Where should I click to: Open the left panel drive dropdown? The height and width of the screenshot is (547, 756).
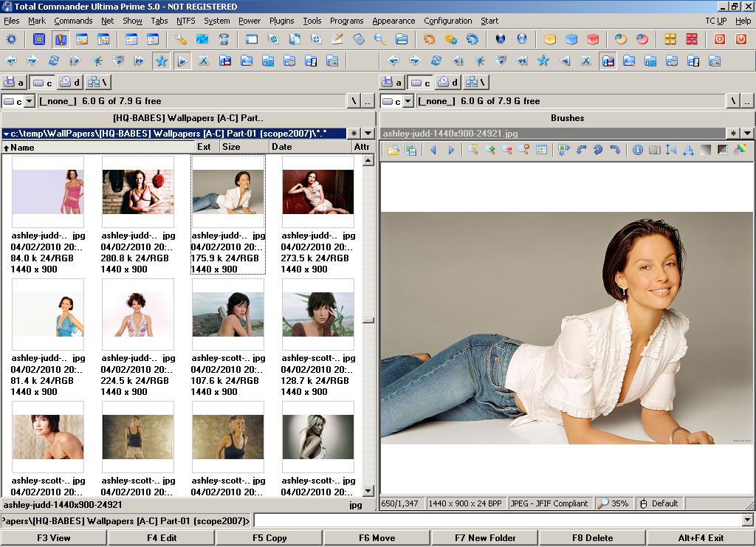click(x=30, y=101)
